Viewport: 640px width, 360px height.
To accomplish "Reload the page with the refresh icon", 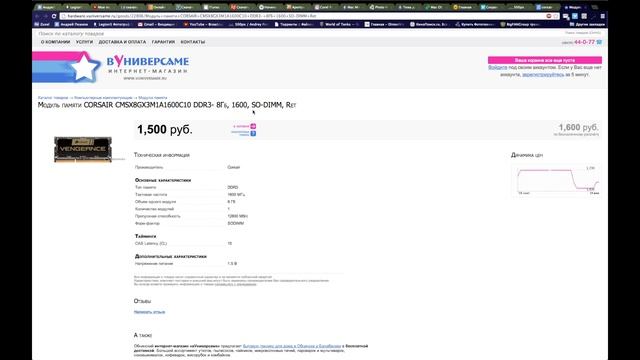I will click(54, 16).
